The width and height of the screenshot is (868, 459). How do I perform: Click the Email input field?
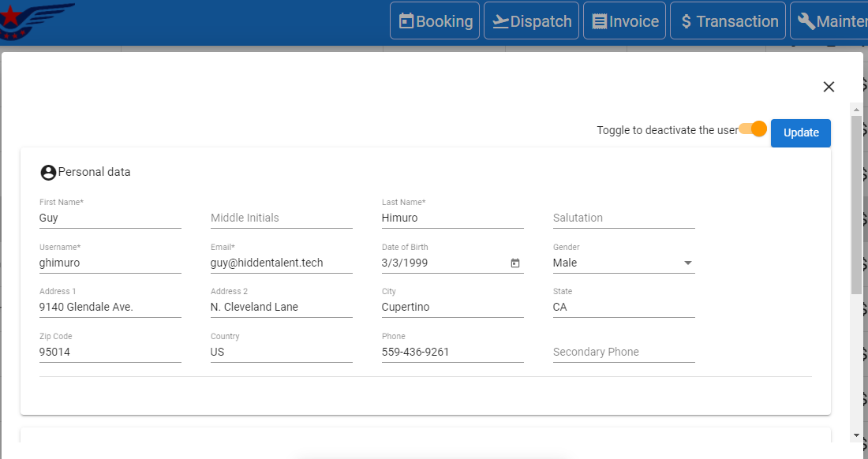coord(281,263)
